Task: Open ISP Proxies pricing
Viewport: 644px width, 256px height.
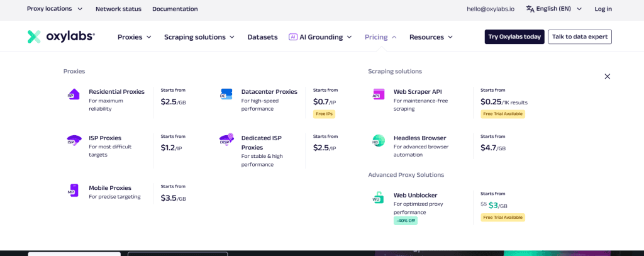Action: pyautogui.click(x=105, y=138)
